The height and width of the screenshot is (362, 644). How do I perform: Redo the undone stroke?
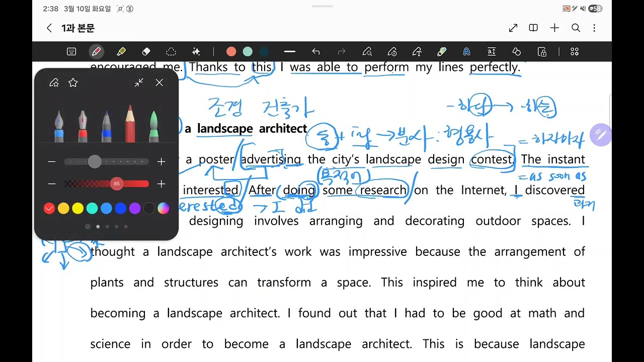(342, 51)
